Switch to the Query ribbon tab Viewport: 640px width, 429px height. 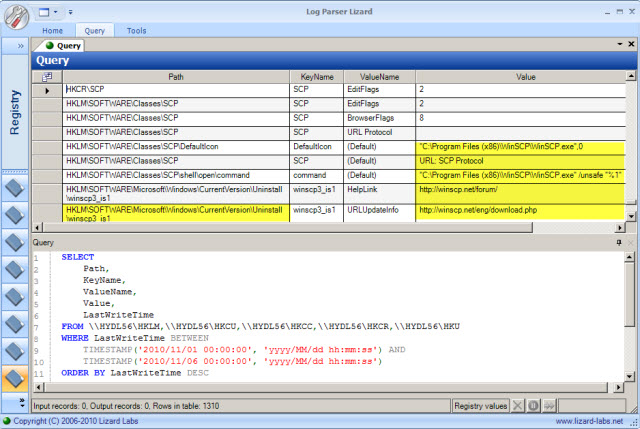[x=95, y=31]
